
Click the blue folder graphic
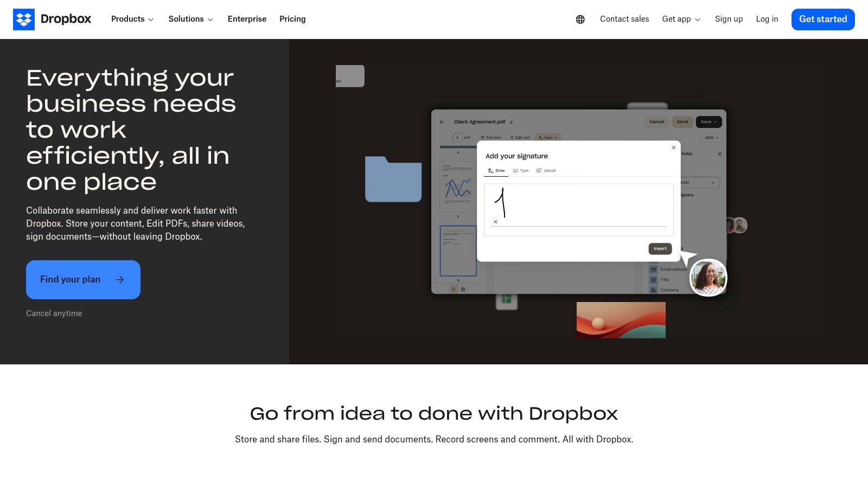[393, 179]
